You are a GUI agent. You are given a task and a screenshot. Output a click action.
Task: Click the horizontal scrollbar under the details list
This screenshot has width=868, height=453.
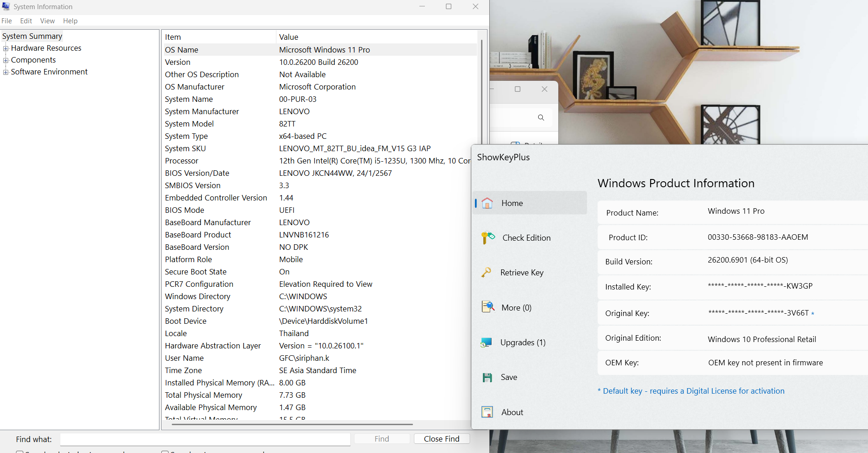coord(292,424)
